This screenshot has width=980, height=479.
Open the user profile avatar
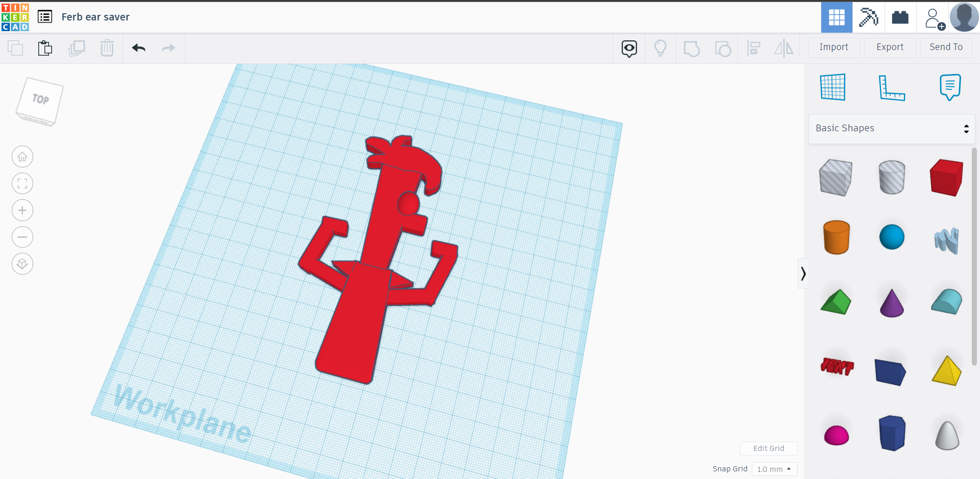[964, 17]
